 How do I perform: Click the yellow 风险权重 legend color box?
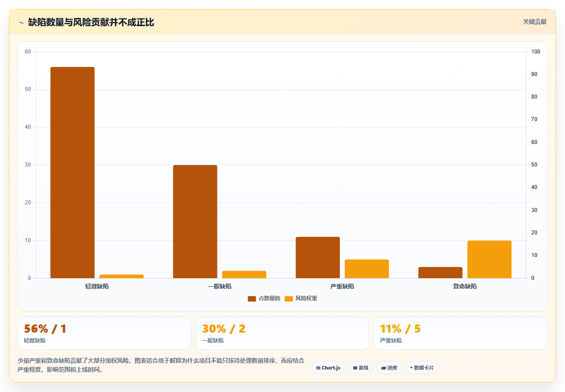pos(289,299)
